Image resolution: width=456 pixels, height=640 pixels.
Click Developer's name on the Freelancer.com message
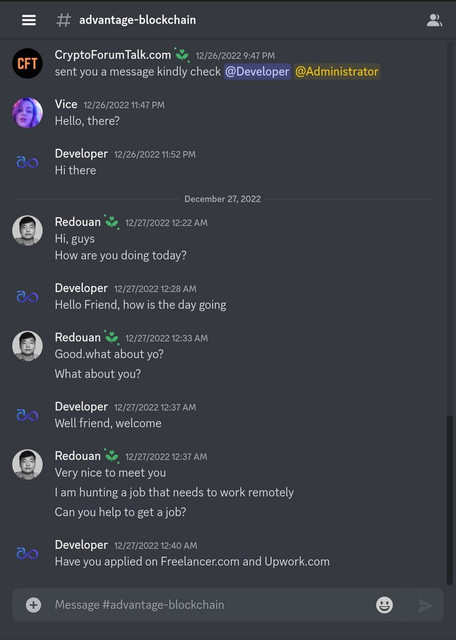point(81,545)
